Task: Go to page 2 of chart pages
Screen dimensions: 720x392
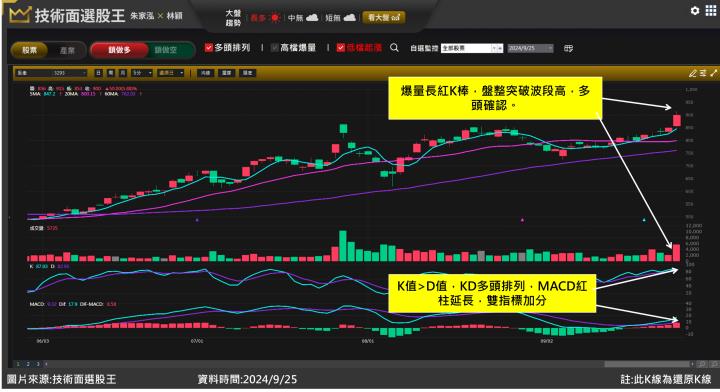Action: pos(28,364)
